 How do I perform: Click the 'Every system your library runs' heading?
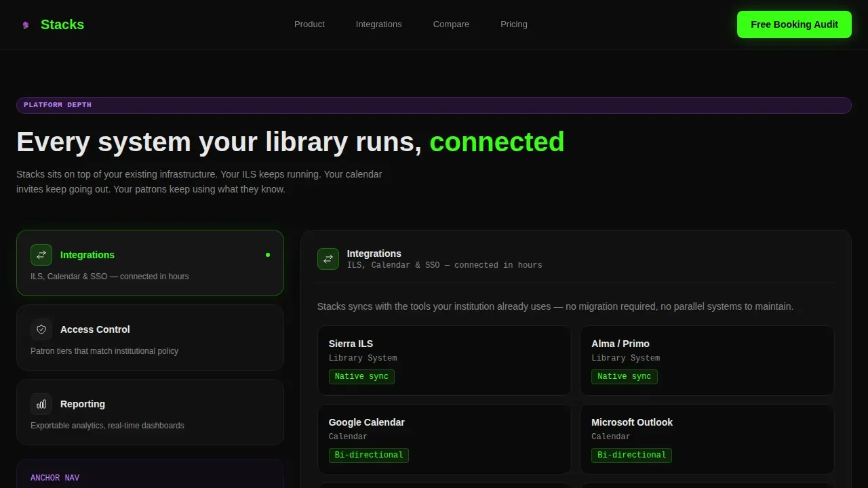(x=290, y=142)
